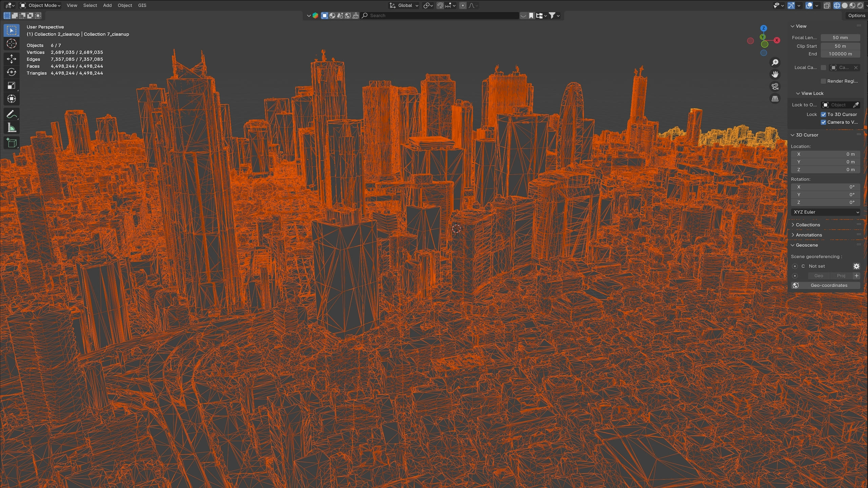Open the View menu
868x488 pixels.
coord(72,5)
